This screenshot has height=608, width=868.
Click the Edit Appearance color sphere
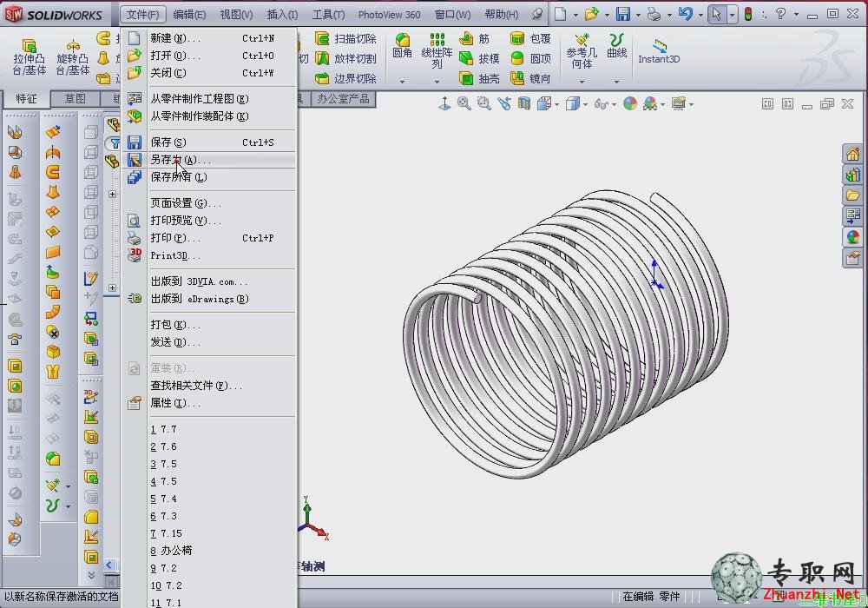click(630, 103)
